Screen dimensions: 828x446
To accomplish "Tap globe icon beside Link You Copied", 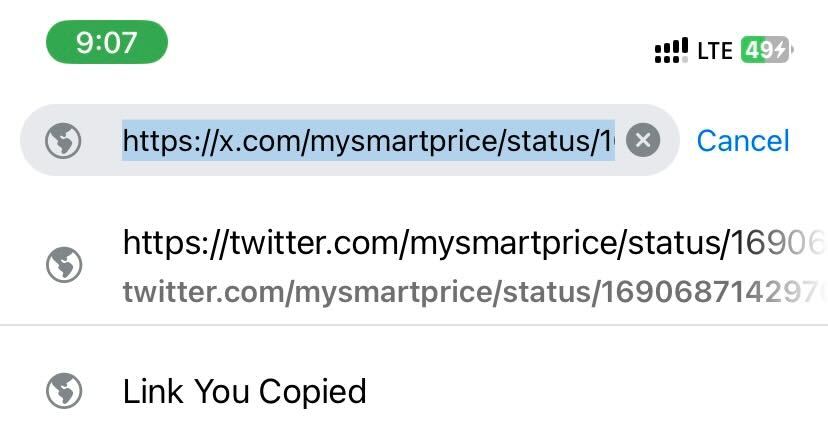I will [x=64, y=391].
